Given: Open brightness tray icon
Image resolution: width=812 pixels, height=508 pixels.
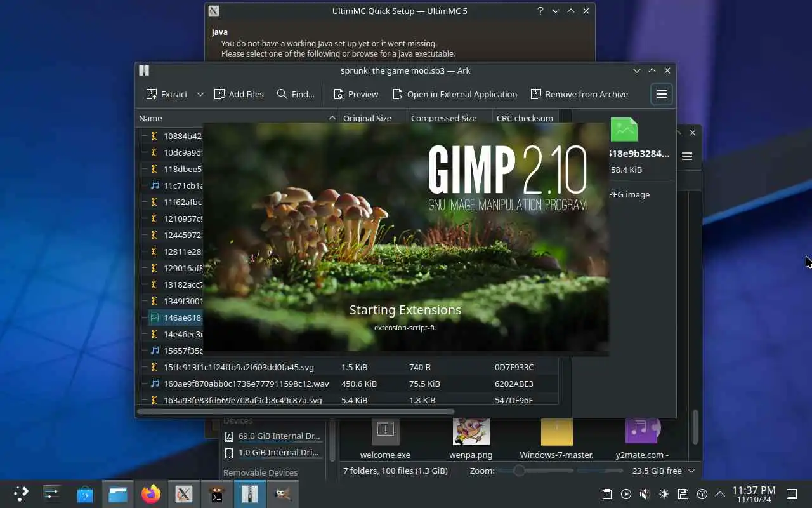Looking at the screenshot, I should pyautogui.click(x=664, y=494).
